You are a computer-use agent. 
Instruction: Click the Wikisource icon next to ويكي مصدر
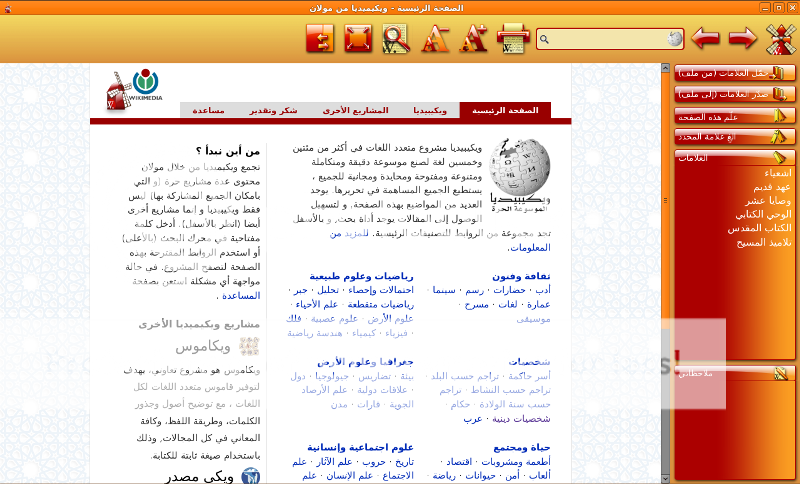251,477
